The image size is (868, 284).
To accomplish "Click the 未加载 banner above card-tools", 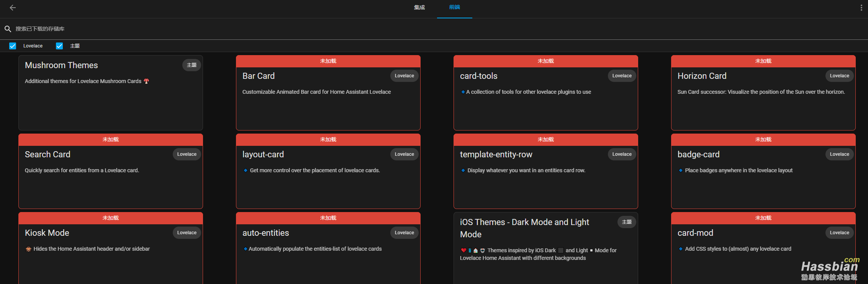I will tap(546, 61).
